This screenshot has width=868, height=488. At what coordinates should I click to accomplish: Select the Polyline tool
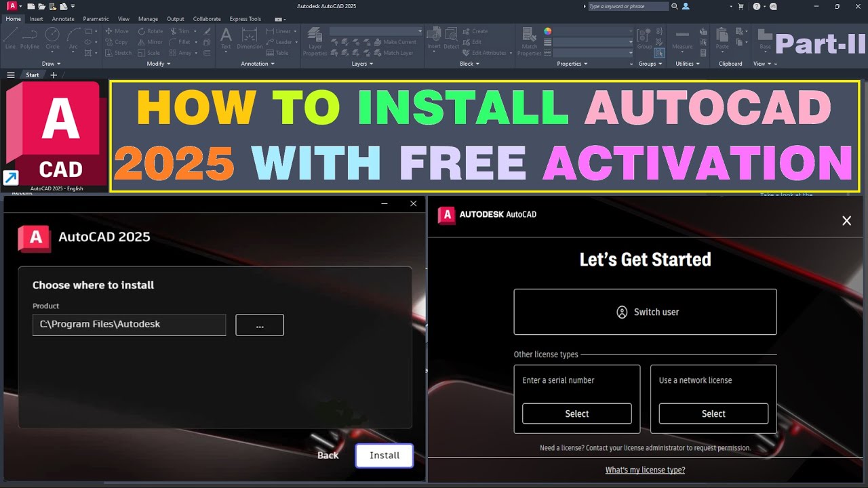click(30, 39)
